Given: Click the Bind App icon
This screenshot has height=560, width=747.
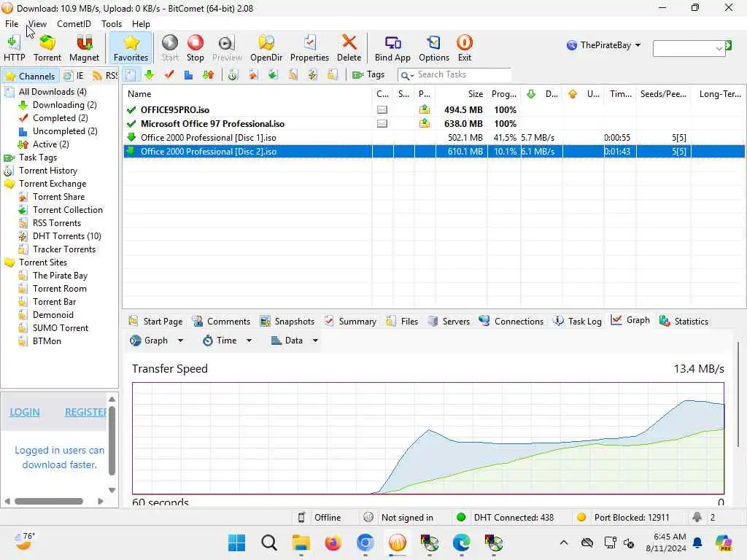Looking at the screenshot, I should pyautogui.click(x=392, y=48).
